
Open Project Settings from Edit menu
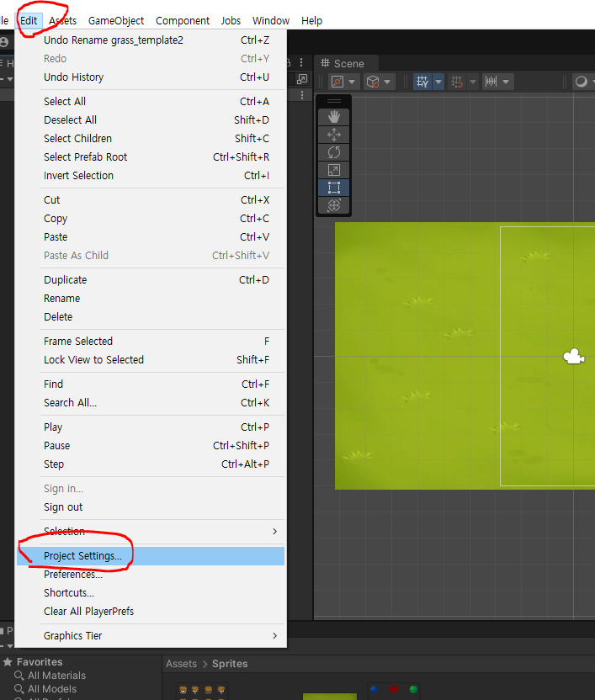[x=82, y=556]
